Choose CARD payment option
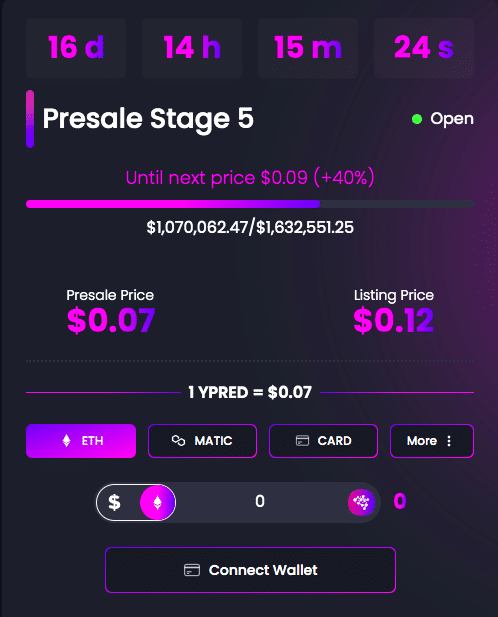This screenshot has width=498, height=617. 323,441
